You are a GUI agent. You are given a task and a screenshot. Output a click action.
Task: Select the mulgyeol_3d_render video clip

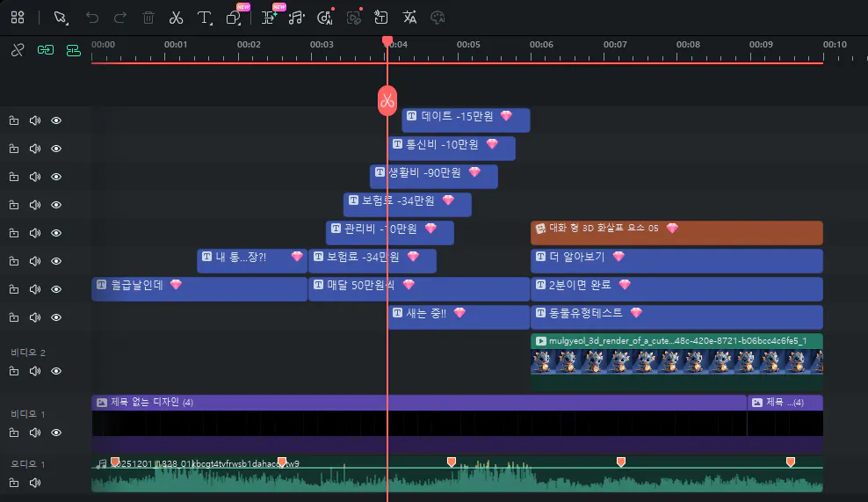[x=676, y=362]
